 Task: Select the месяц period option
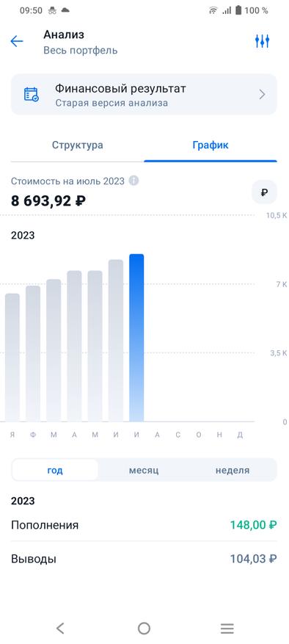tap(144, 470)
